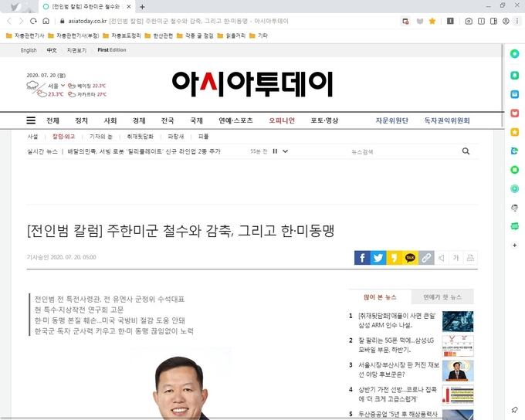This screenshot has height=420, width=525.
Task: Open the 사회 menu section
Action: [x=110, y=120]
